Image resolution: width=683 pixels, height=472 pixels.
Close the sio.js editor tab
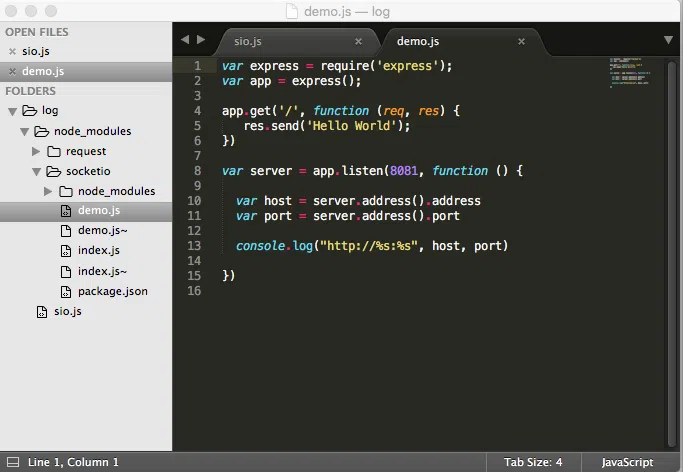coord(358,41)
